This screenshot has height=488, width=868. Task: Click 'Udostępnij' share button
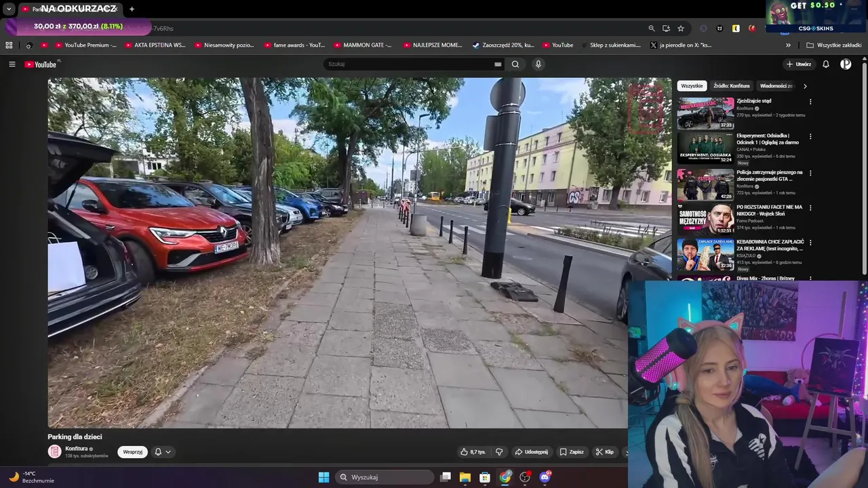pyautogui.click(x=531, y=452)
